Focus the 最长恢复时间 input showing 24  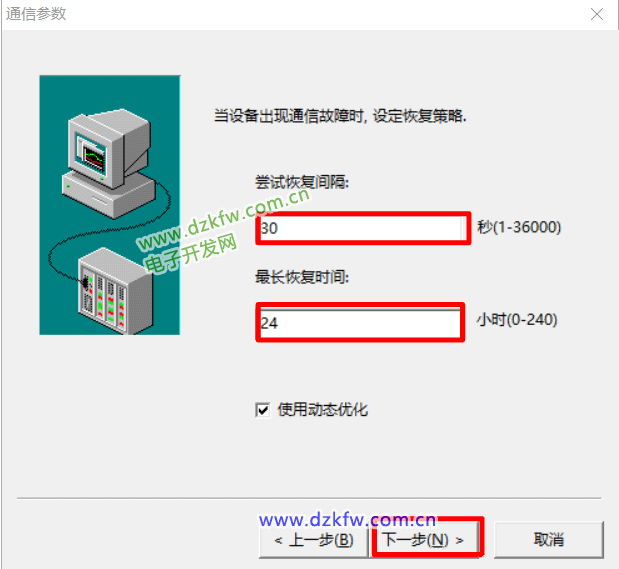[x=360, y=323]
